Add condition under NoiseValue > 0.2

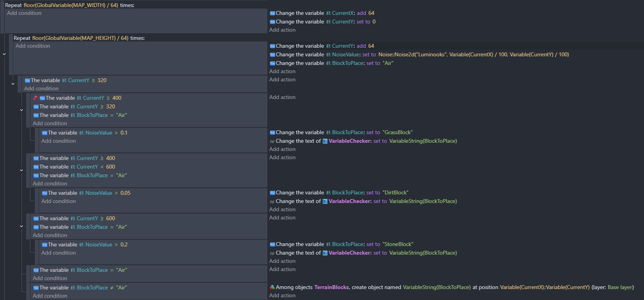pyautogui.click(x=59, y=253)
